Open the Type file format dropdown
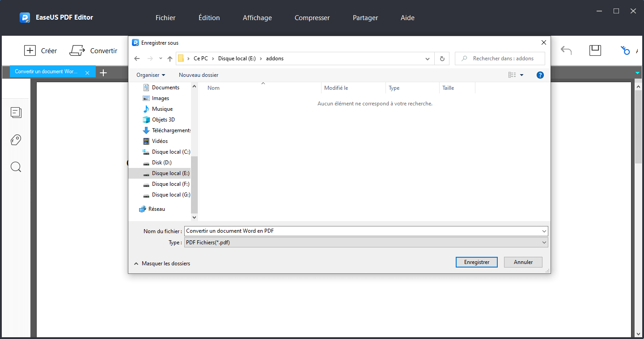Screen dimensions: 644x339 (x=544, y=242)
